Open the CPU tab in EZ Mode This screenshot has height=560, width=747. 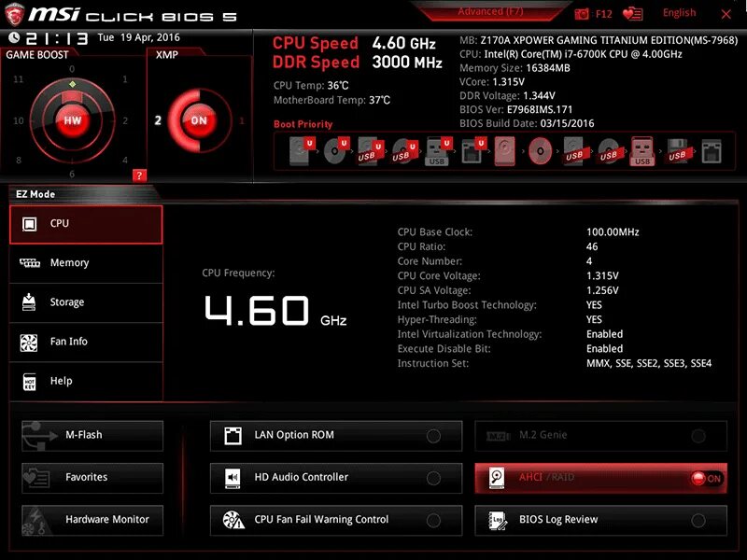86,224
